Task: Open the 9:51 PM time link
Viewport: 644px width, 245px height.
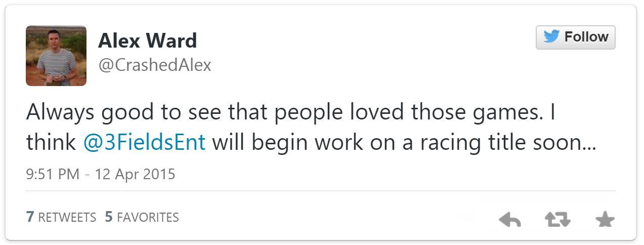Action: (x=53, y=174)
